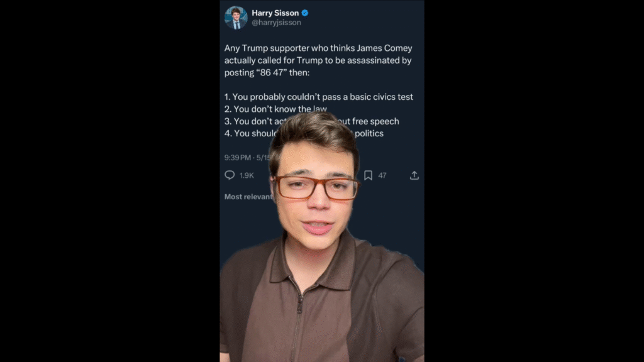
Task: Bookmark the tweet with the bookmark icon
Action: (368, 175)
